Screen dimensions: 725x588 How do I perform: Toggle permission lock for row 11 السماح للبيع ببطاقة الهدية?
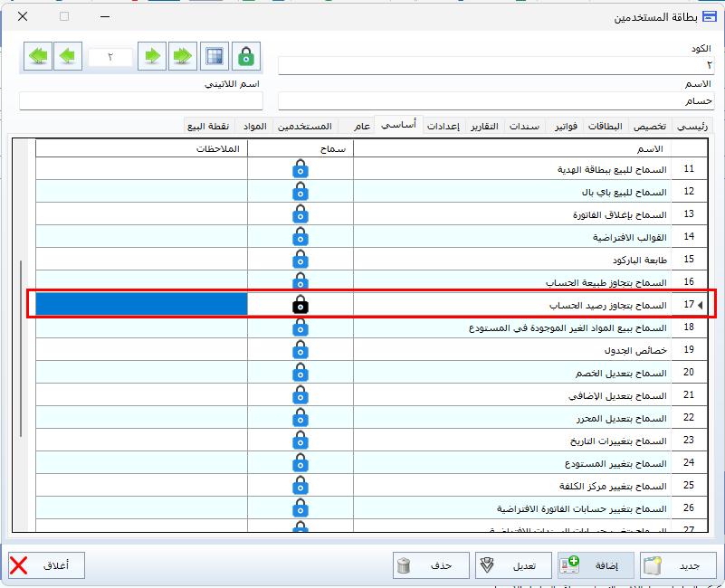pyautogui.click(x=300, y=169)
